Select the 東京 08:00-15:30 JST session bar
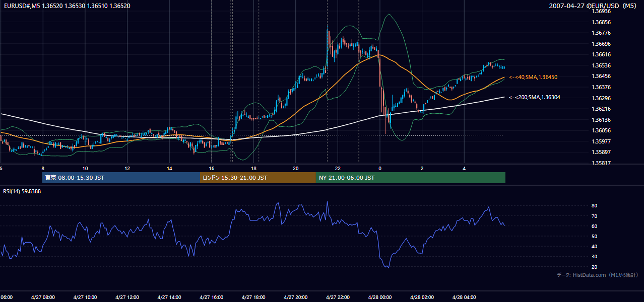This screenshot has width=644, height=302. (x=121, y=178)
